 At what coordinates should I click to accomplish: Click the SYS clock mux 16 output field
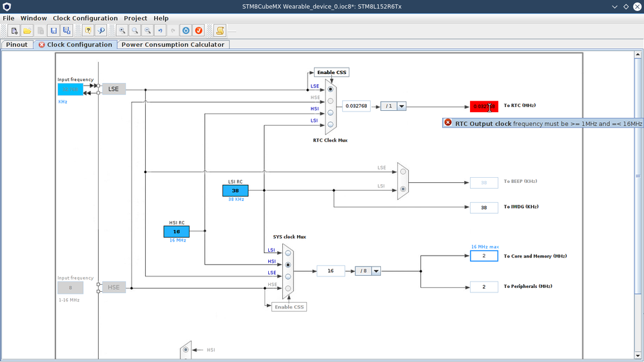(x=331, y=271)
